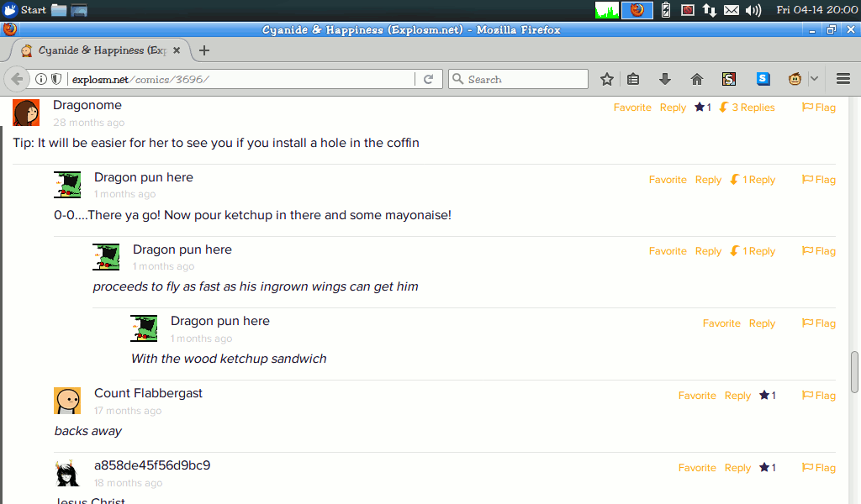Expand Dragonome's 3 Replies thread
Viewport: 861px width, 504px height.
747,108
